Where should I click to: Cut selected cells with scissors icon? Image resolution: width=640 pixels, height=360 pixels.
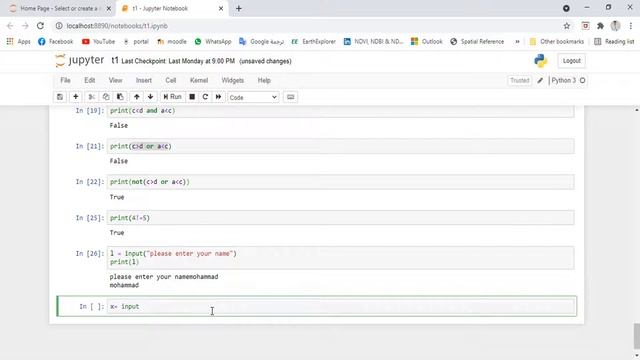click(92, 97)
